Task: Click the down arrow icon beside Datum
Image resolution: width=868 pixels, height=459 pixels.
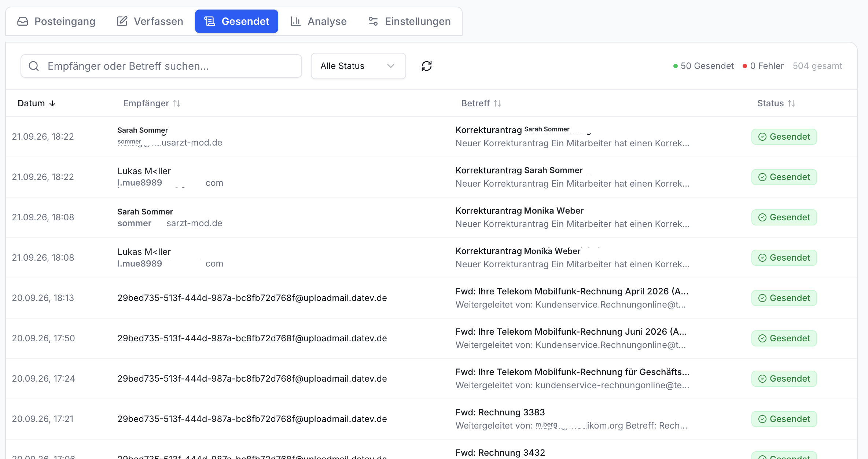Action: [x=52, y=103]
